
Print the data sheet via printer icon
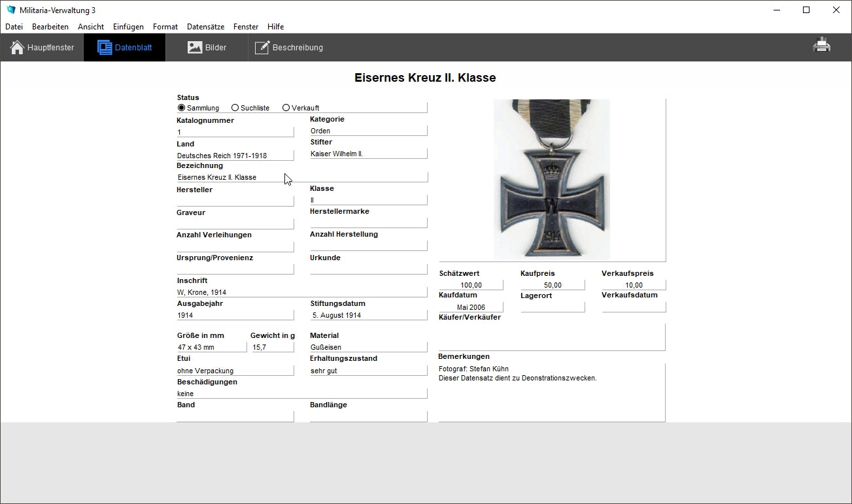coord(821,46)
